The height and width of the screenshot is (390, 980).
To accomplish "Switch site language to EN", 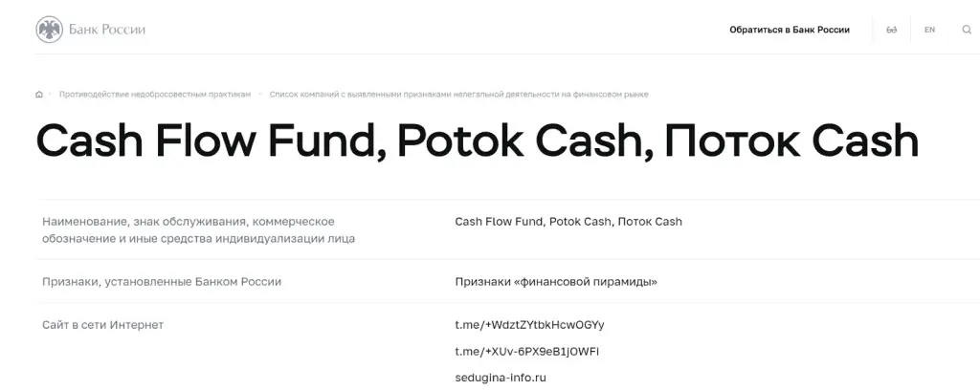I will coord(929,30).
